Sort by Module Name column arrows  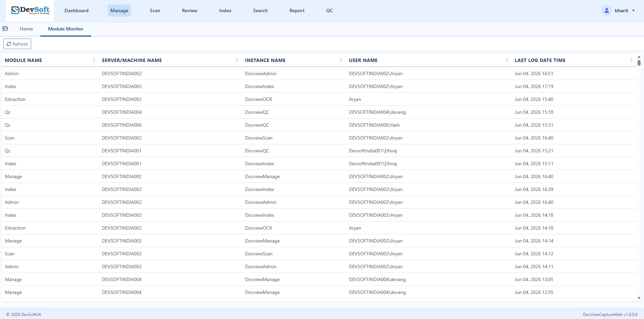tap(94, 60)
